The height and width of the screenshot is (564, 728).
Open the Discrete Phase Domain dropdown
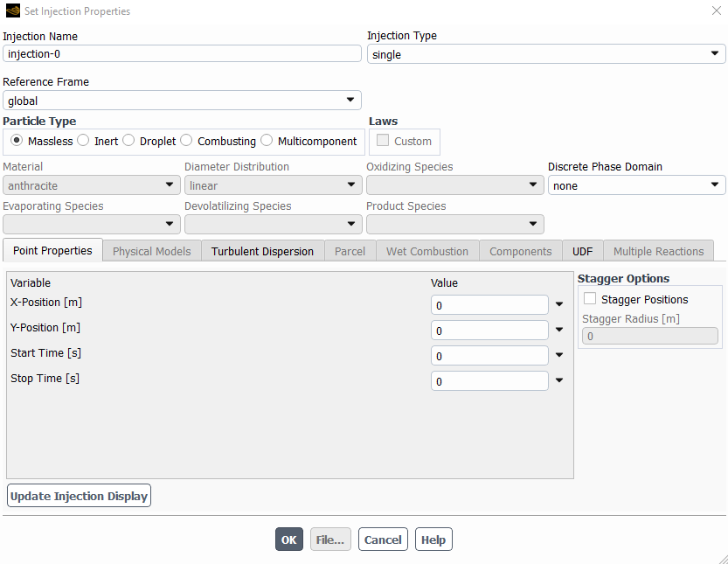point(636,185)
